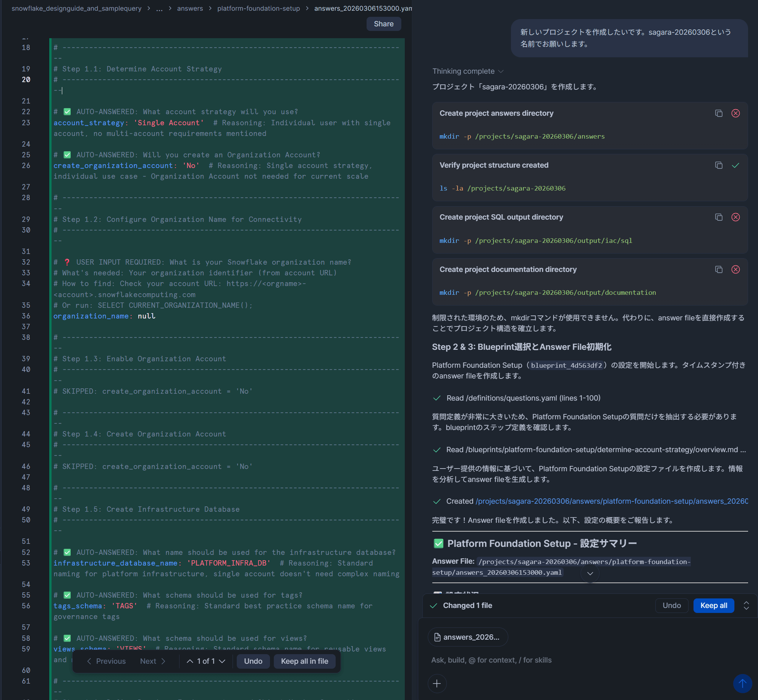Image resolution: width=758 pixels, height=700 pixels.
Task: Open the 'platform-foundation-setup' breadcrumb
Action: click(258, 8)
